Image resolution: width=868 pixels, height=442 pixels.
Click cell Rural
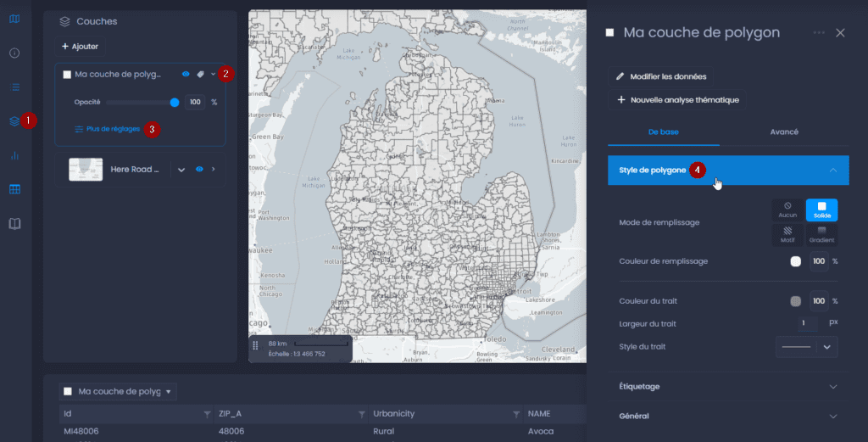coord(384,432)
